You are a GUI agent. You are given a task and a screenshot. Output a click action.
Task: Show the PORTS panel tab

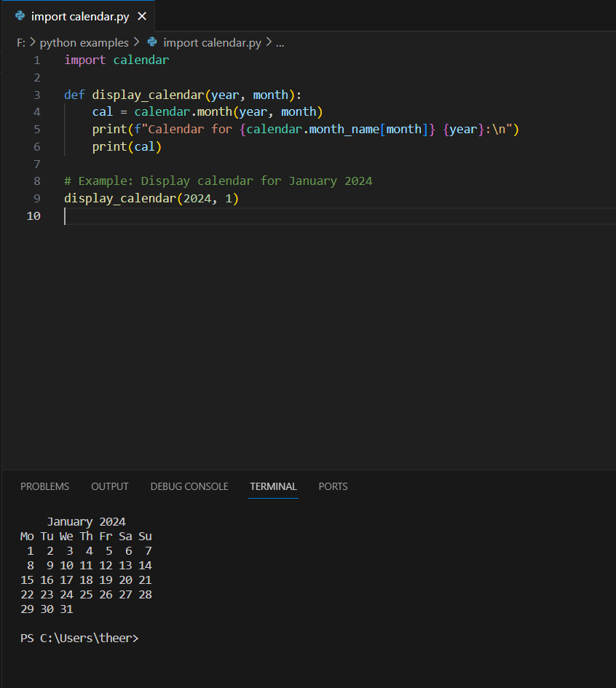point(333,486)
